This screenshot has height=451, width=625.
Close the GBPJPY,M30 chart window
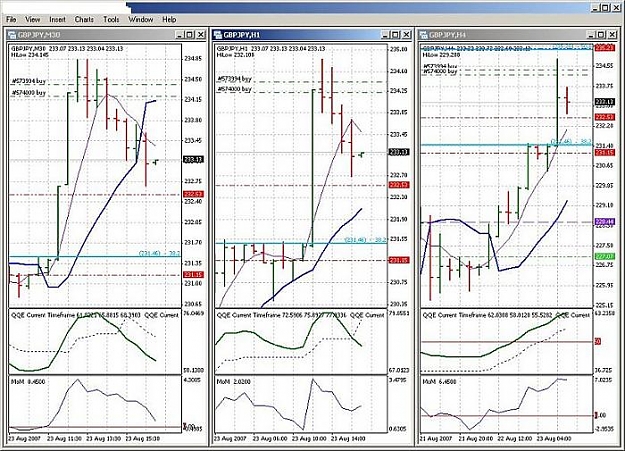point(200,35)
